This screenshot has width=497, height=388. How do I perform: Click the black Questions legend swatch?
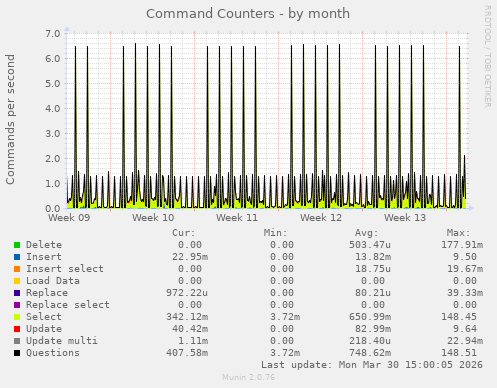pos(17,353)
